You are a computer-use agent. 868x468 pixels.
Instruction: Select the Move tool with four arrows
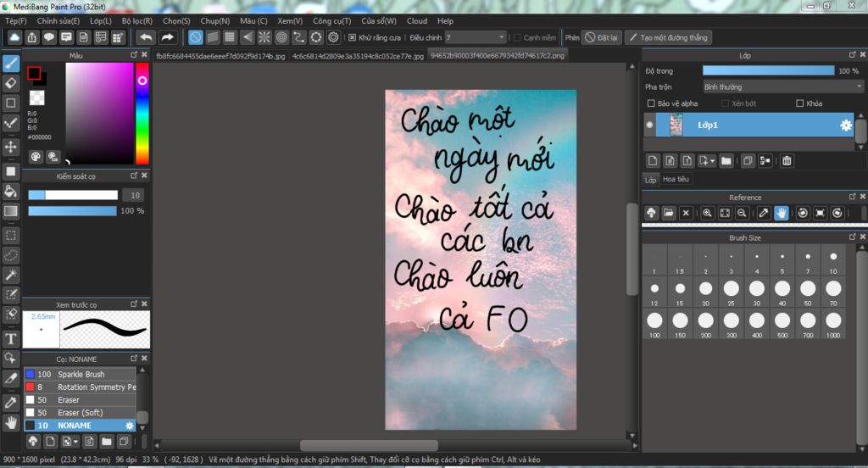click(10, 147)
